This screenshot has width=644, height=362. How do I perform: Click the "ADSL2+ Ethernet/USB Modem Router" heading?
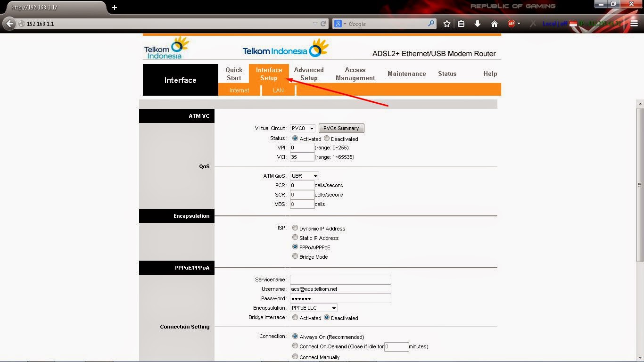tap(434, 54)
